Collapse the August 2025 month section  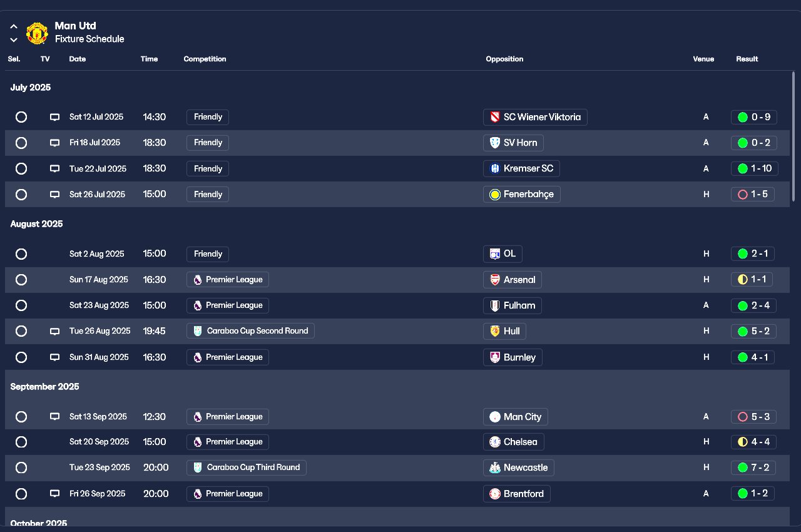click(x=36, y=224)
